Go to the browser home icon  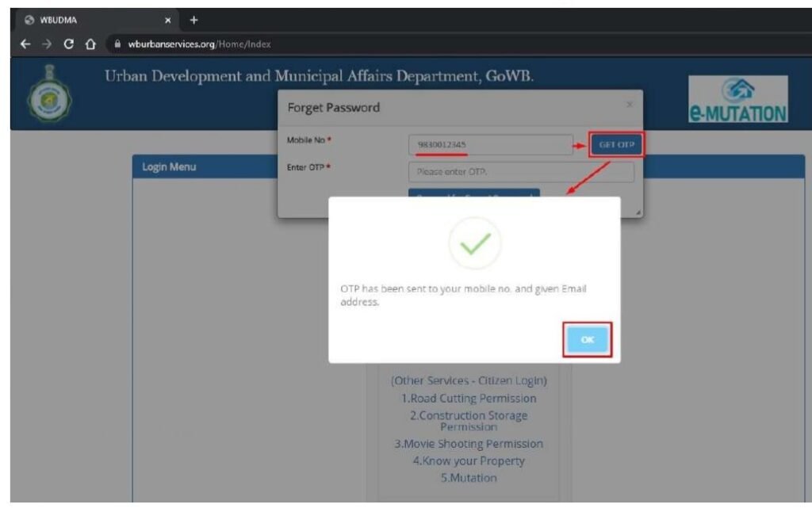90,44
